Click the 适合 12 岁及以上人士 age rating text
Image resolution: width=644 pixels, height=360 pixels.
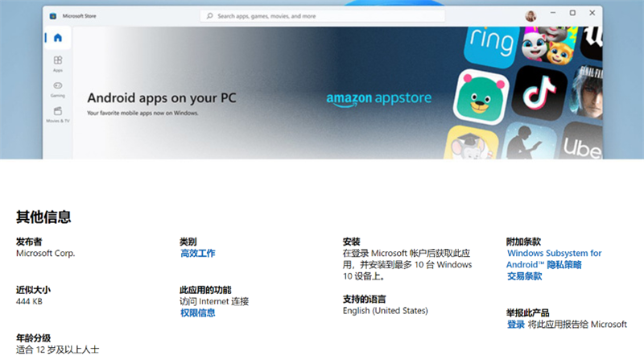tap(57, 350)
